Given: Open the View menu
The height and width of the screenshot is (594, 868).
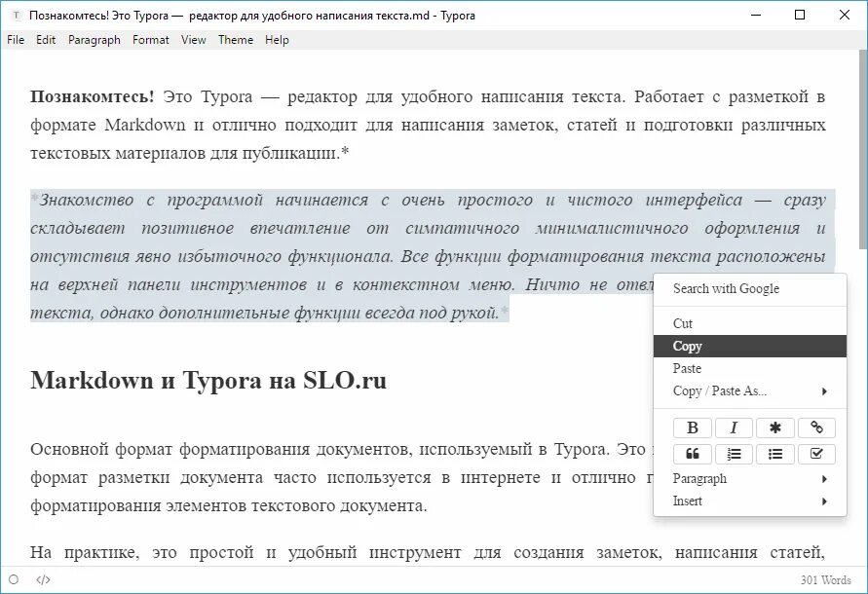Looking at the screenshot, I should tap(193, 40).
